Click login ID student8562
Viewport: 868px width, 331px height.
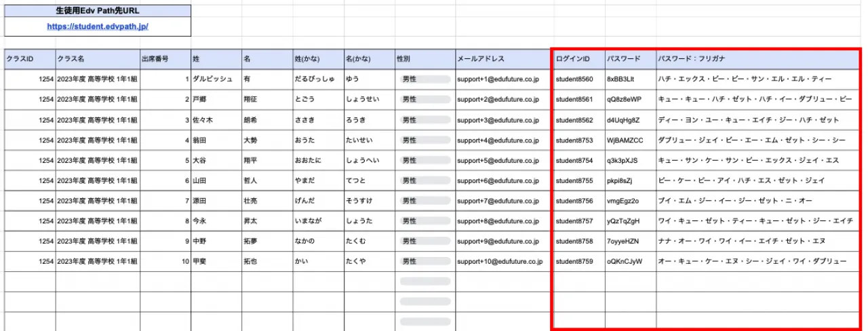coord(580,120)
